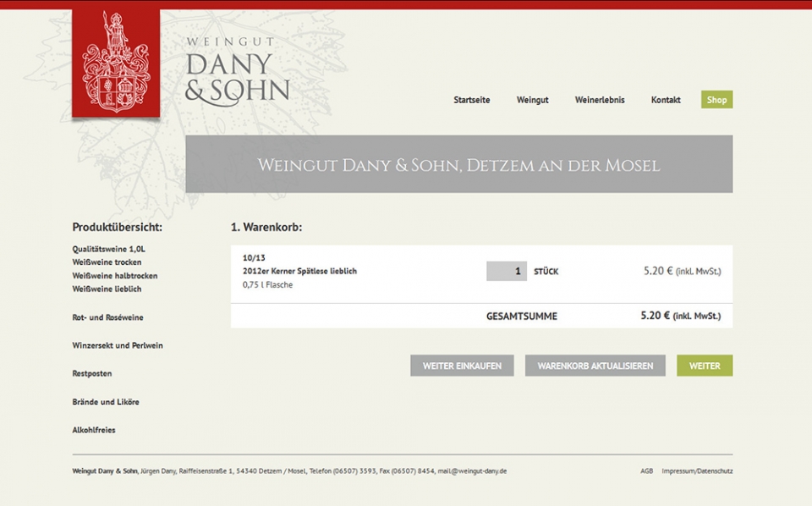The image size is (812, 506).
Task: Click the Weiter einkaufen button
Action: [x=462, y=366]
